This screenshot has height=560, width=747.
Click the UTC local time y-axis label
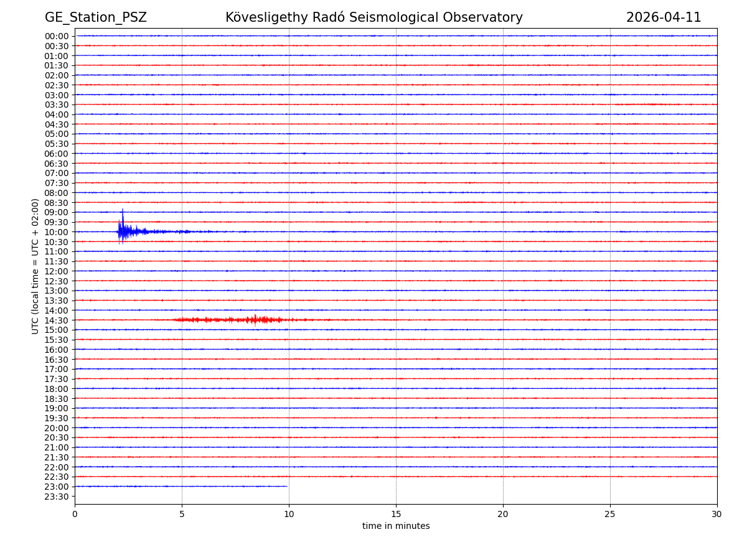coord(35,266)
